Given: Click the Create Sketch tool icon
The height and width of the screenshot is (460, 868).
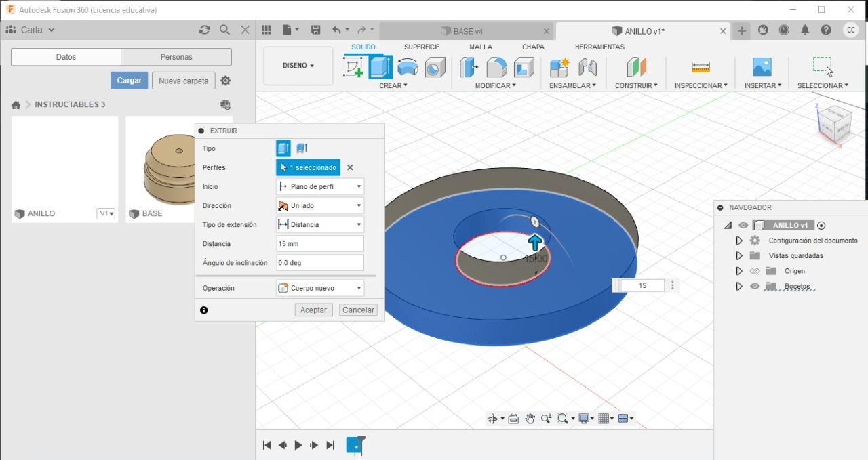Looking at the screenshot, I should (353, 66).
